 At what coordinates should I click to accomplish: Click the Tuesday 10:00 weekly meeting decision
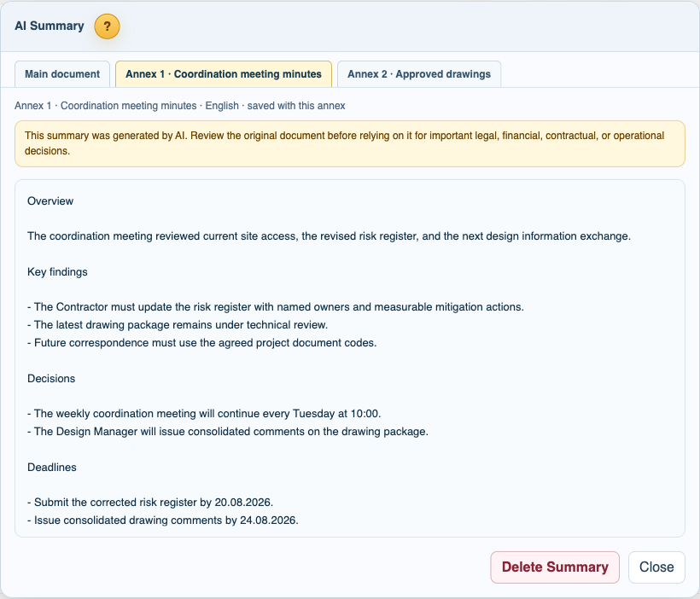coord(204,414)
